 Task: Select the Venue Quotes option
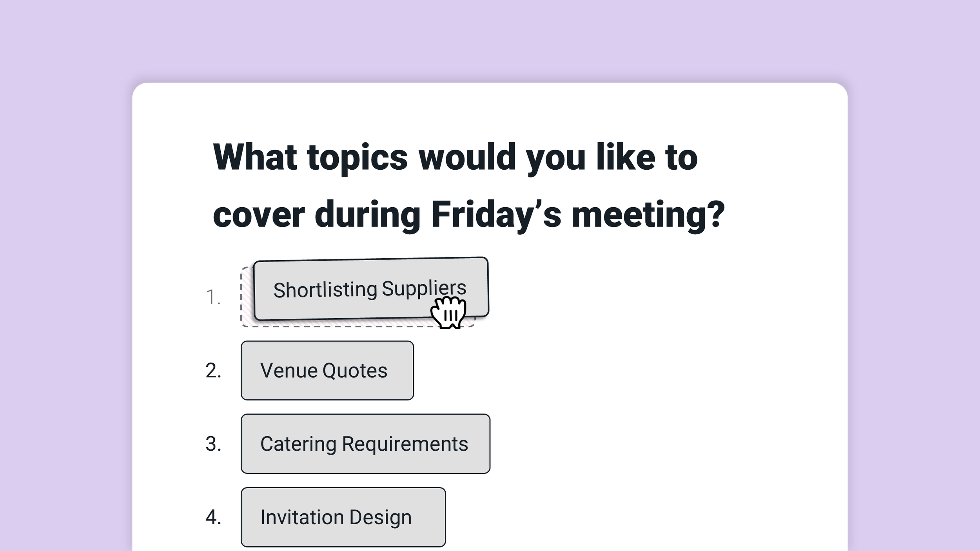pos(327,370)
